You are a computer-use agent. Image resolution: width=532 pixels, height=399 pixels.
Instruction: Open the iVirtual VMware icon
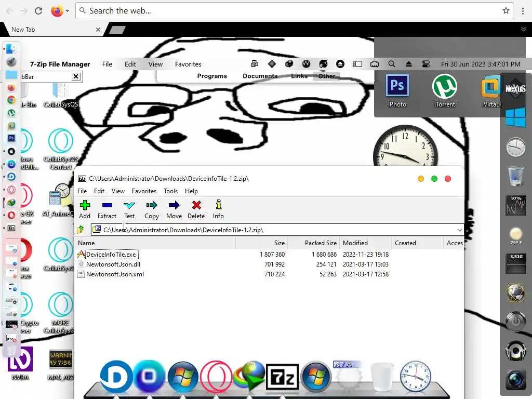coord(491,91)
